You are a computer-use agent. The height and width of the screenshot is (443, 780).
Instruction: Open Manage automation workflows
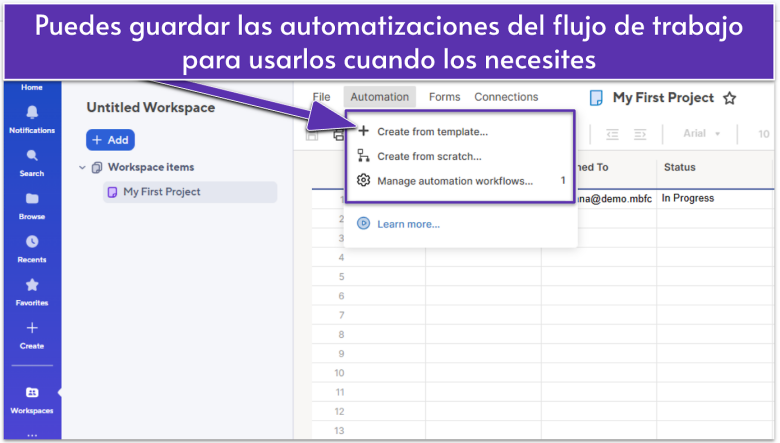(x=454, y=181)
